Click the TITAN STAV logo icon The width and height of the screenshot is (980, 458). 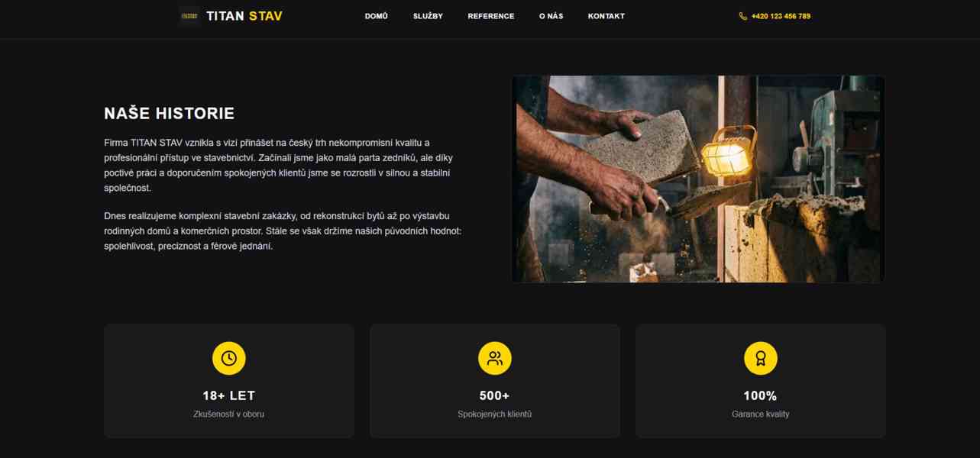(189, 16)
